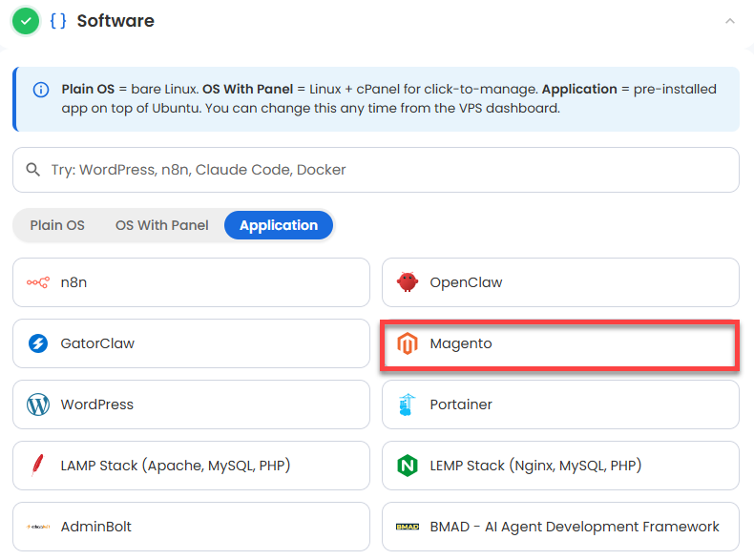Switch to the Plain OS tab
This screenshot has height=560, width=754.
57,225
